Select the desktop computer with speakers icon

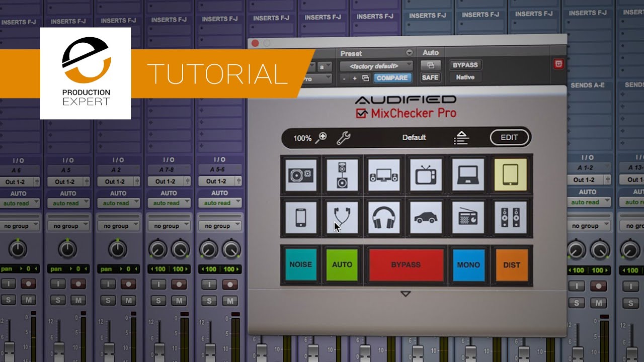(x=384, y=175)
